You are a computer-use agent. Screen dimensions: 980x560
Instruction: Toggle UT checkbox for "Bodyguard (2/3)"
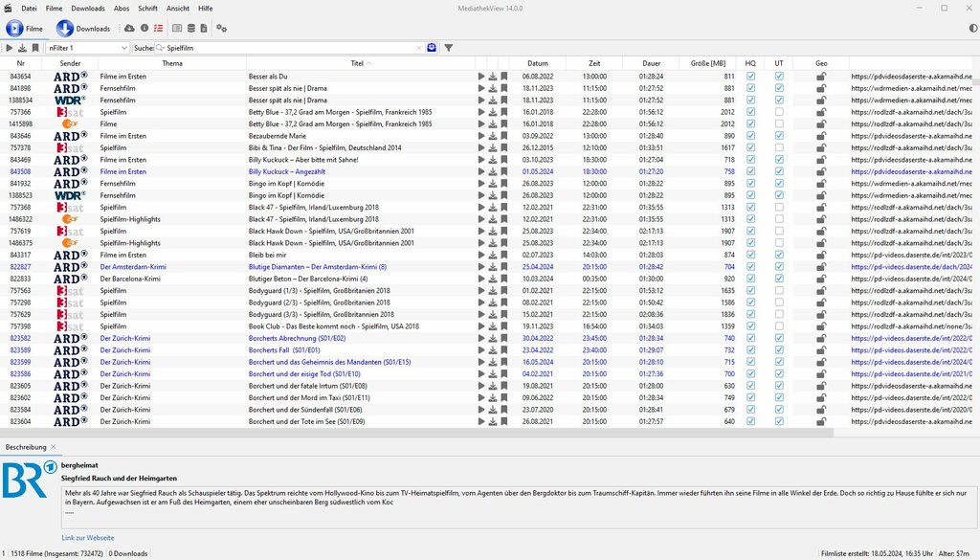coord(779,302)
